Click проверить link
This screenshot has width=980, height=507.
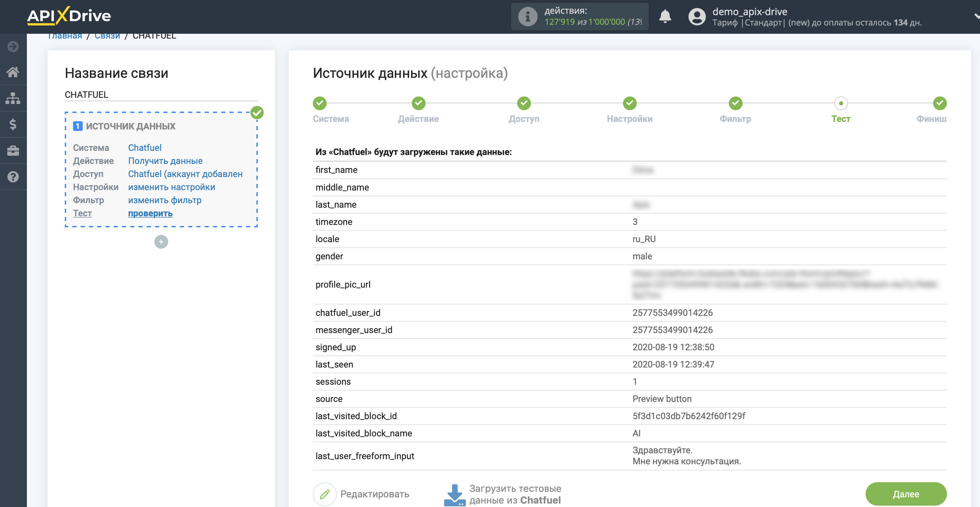pos(150,213)
